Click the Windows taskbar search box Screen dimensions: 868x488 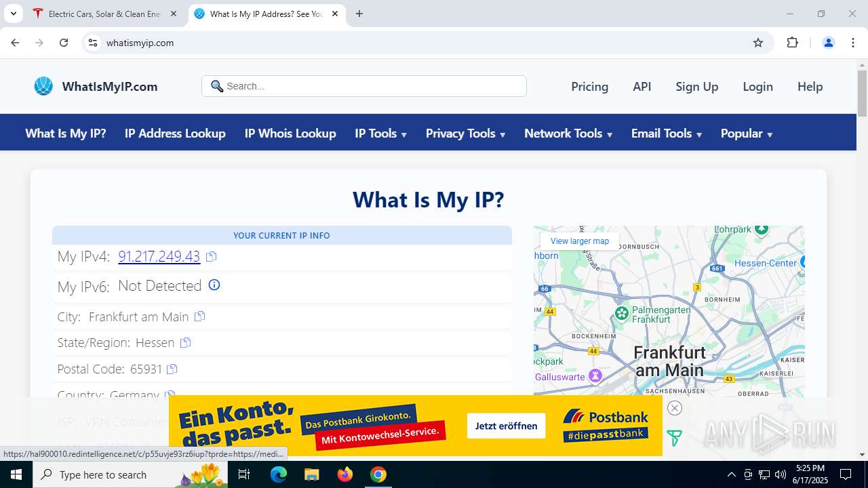(x=129, y=474)
